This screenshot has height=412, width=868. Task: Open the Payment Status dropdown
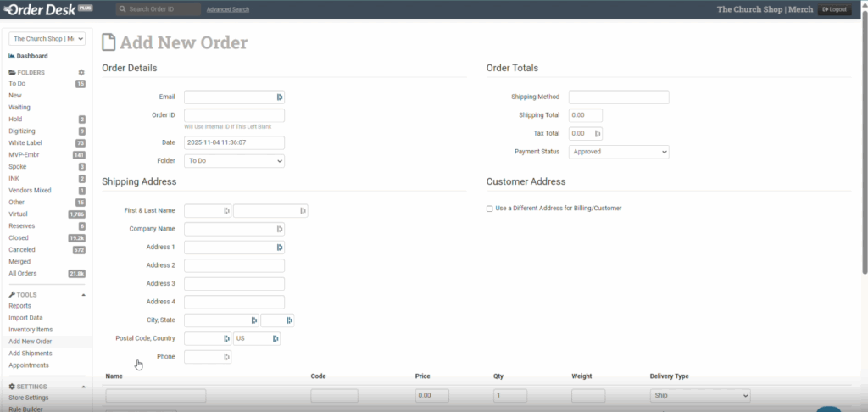[x=618, y=152]
